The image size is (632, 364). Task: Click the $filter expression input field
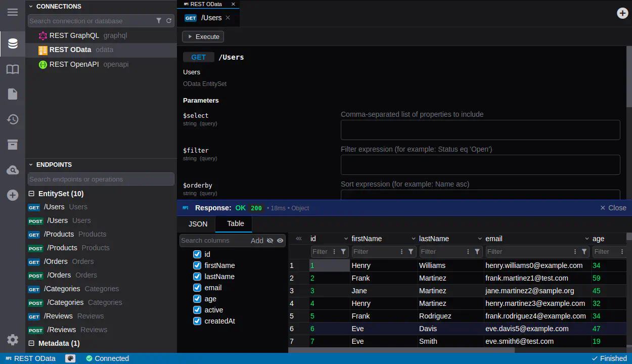pos(480,165)
